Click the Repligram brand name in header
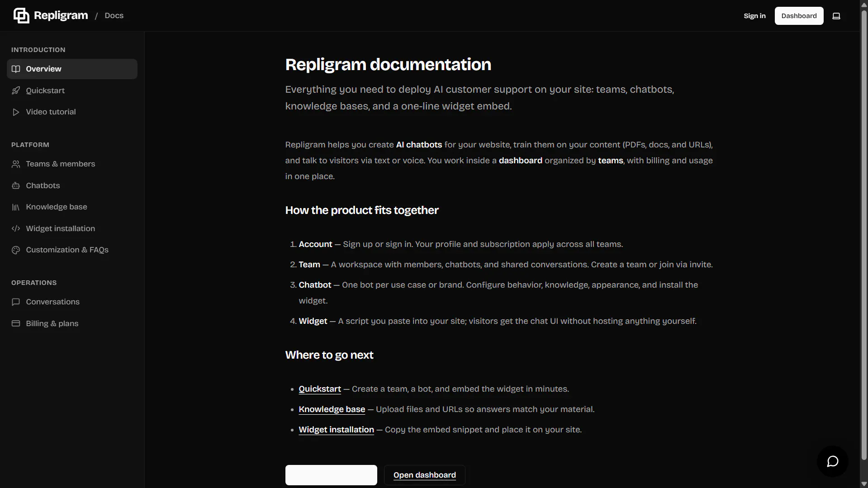The image size is (868, 488). (61, 15)
